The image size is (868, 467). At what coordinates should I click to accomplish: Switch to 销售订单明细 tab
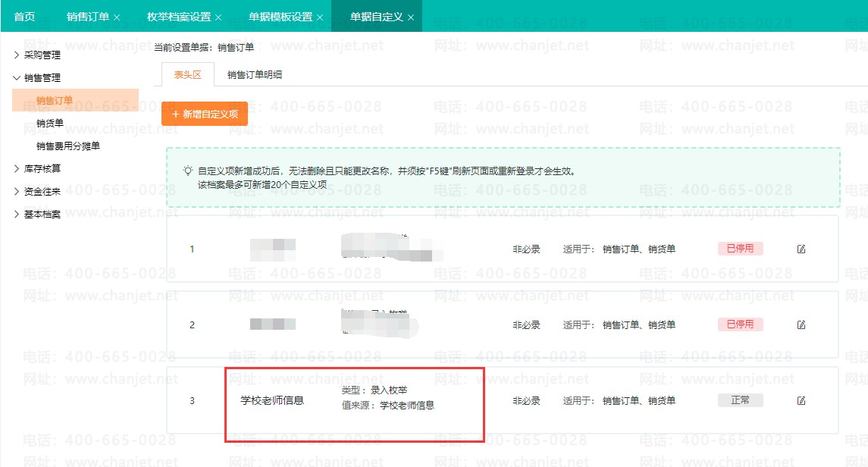coord(255,75)
